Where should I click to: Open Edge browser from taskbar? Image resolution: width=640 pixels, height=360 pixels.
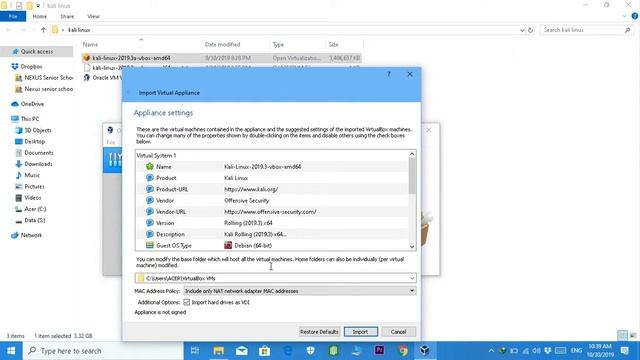[x=288, y=351]
